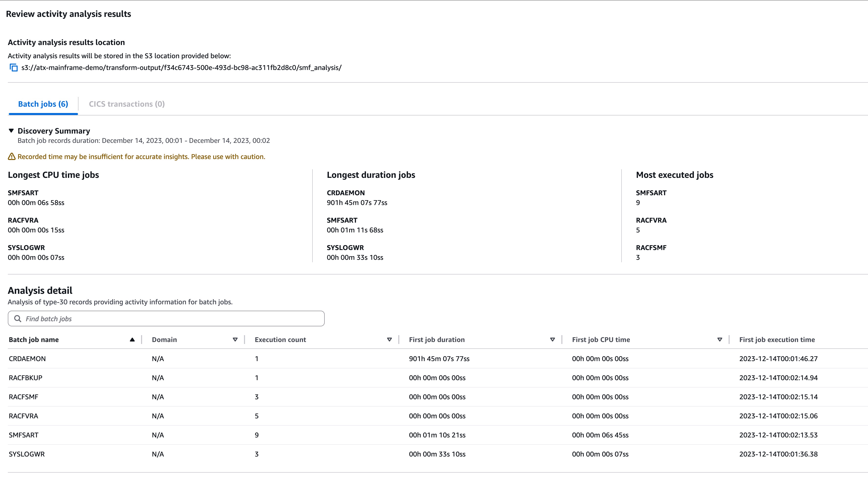Click the filter icon on First job duration column
The height and width of the screenshot is (479, 868).
(x=552, y=340)
